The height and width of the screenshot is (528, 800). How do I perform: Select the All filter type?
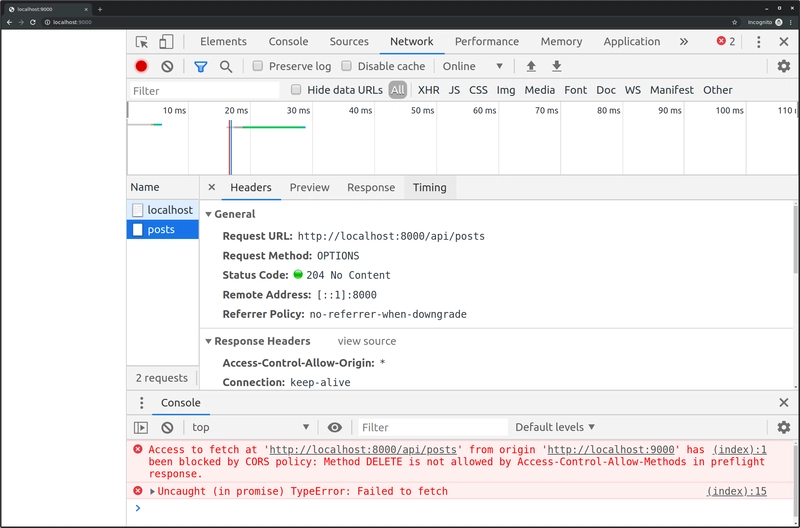[397, 90]
